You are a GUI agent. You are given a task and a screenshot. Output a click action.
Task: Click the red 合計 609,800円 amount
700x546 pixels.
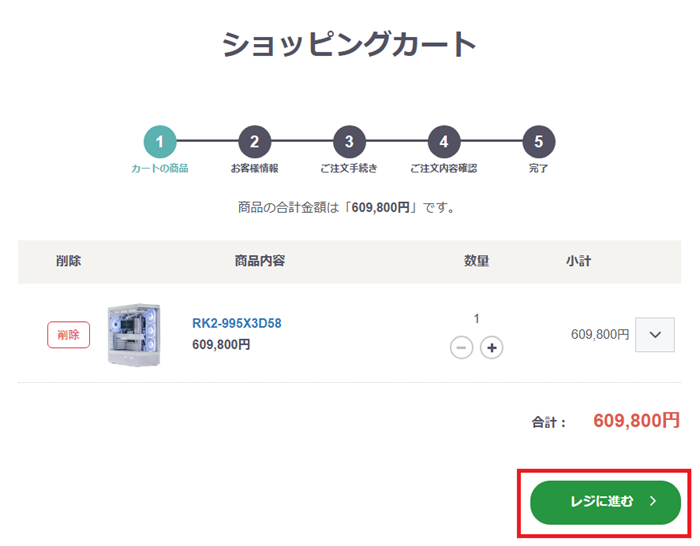pos(636,421)
